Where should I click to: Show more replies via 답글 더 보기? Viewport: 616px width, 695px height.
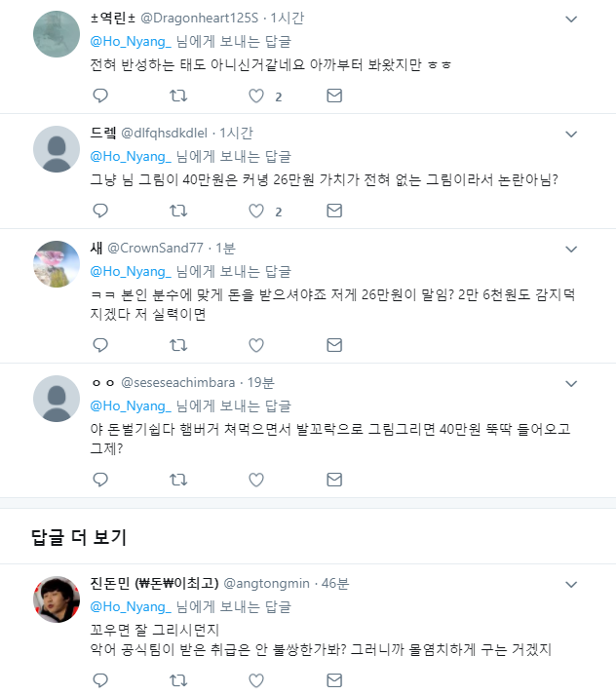point(79,537)
